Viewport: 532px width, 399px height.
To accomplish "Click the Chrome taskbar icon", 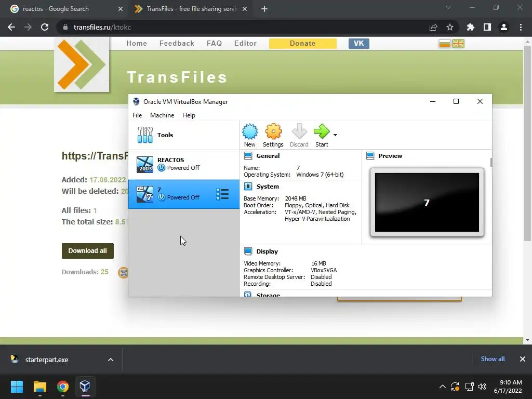I will [x=63, y=387].
